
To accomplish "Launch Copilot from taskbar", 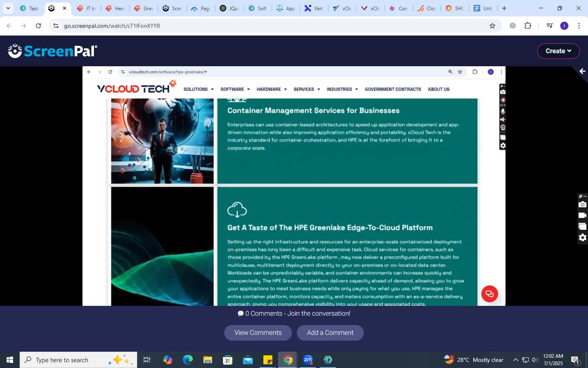I will 168,360.
